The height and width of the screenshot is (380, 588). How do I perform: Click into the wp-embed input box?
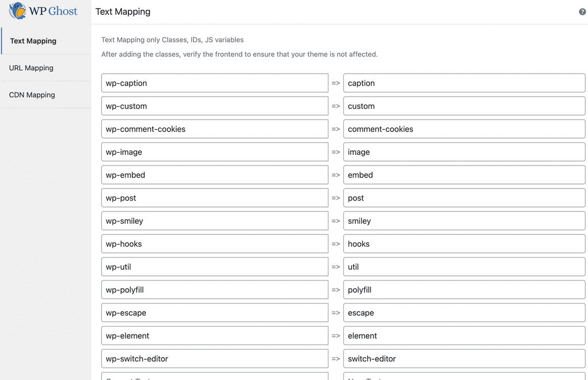(214, 175)
